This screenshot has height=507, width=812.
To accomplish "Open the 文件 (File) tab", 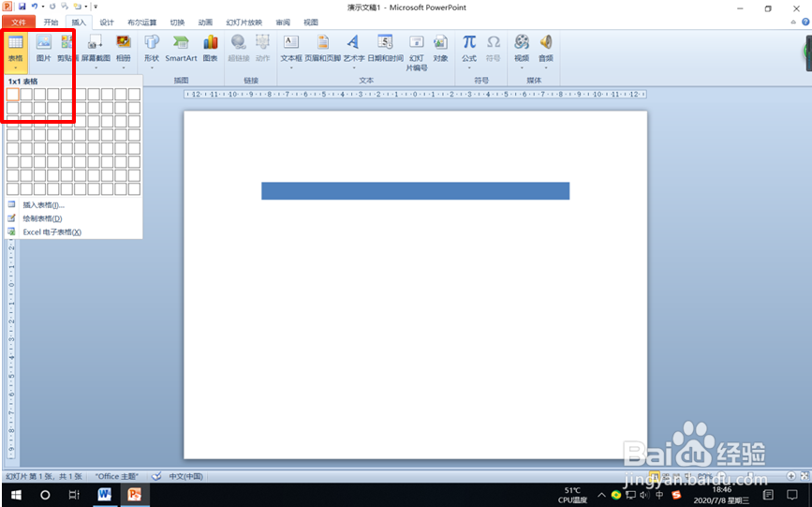I will click(x=19, y=22).
